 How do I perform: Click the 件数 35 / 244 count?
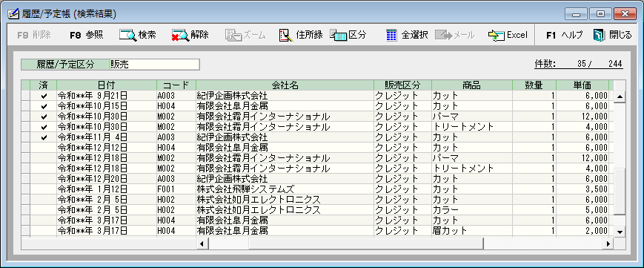coord(578,65)
